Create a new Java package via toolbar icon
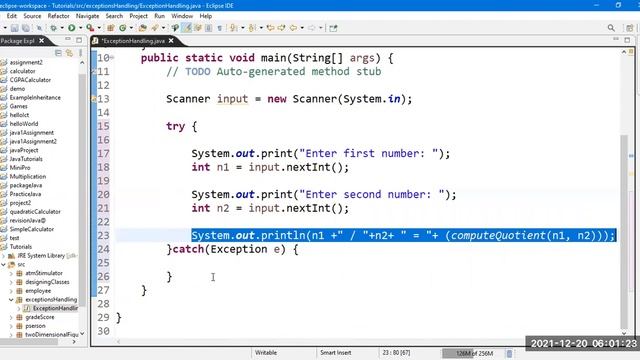 click(x=111, y=28)
